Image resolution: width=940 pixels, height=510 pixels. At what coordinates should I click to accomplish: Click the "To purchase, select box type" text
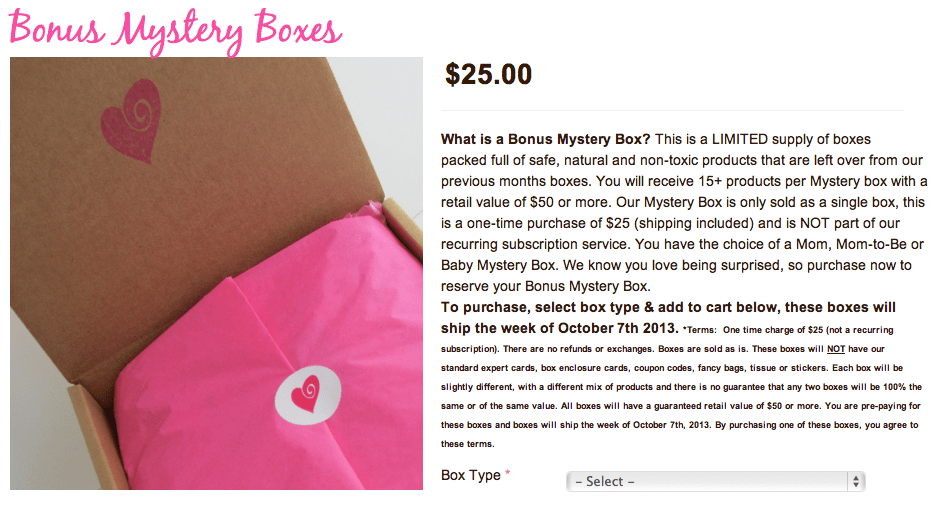tap(560, 307)
